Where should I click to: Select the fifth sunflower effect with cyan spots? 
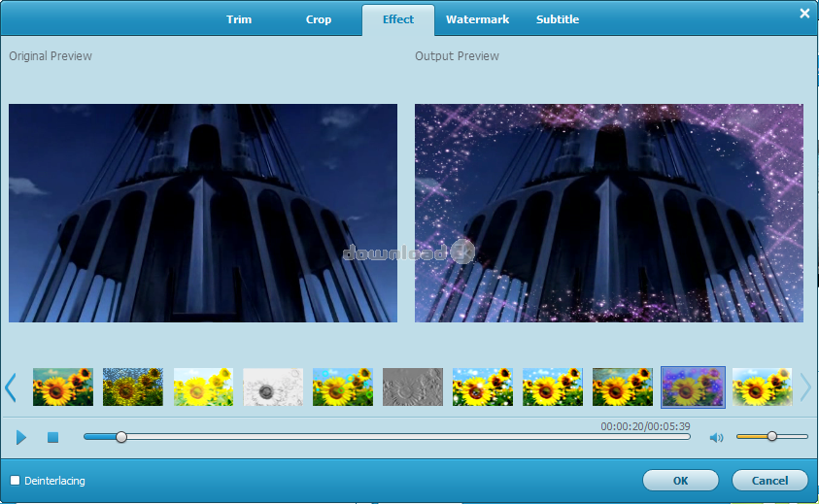click(343, 387)
